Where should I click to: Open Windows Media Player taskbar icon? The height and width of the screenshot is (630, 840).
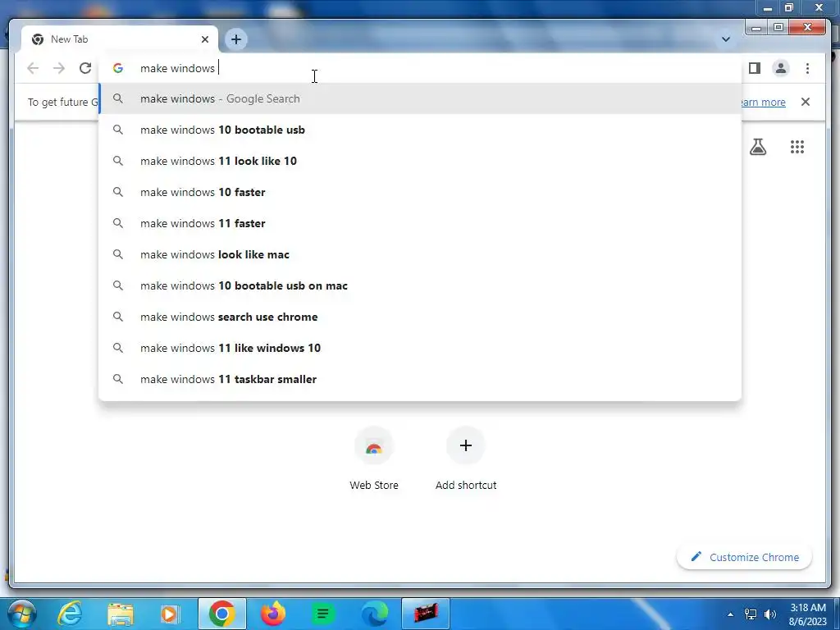[170, 614]
